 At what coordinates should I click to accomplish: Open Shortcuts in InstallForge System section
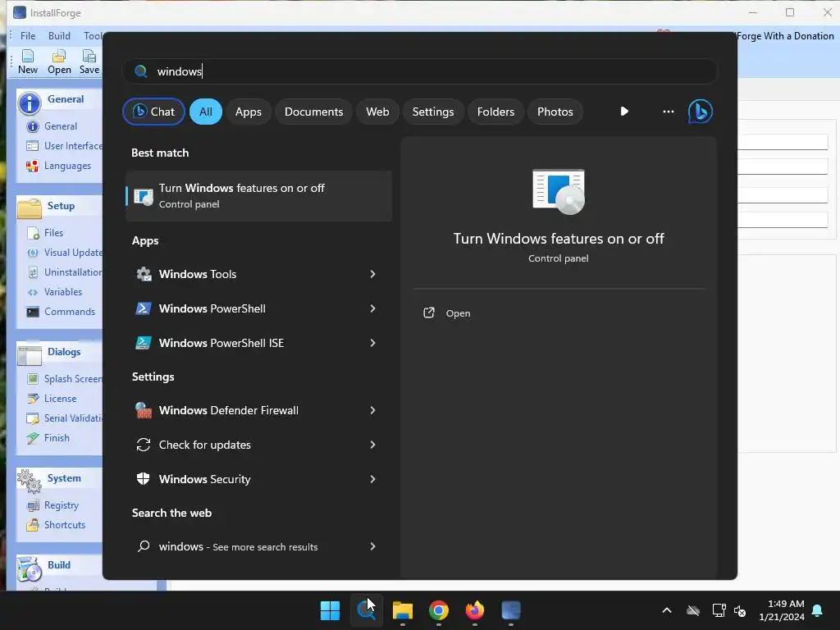tap(64, 525)
